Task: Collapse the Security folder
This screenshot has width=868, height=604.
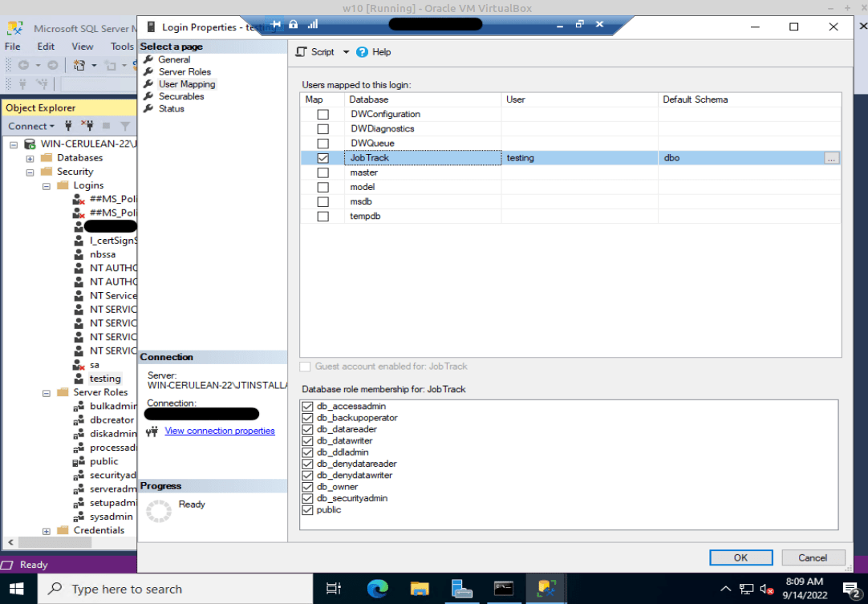Action: click(x=30, y=172)
